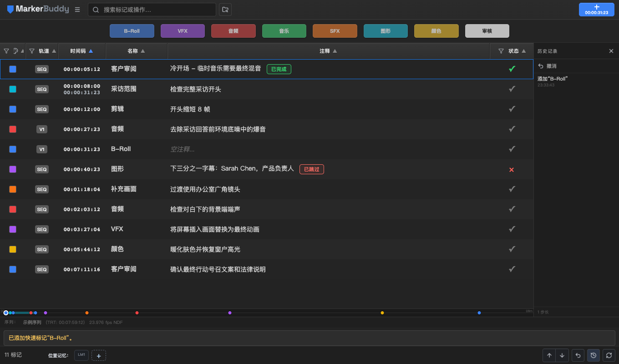
Task: Click the search markers input field
Action: pos(152,10)
